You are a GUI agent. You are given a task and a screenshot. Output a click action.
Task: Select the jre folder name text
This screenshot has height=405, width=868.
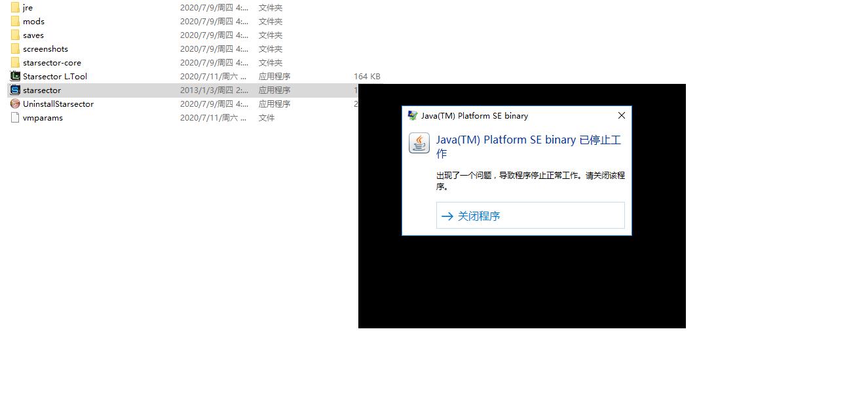coord(27,7)
